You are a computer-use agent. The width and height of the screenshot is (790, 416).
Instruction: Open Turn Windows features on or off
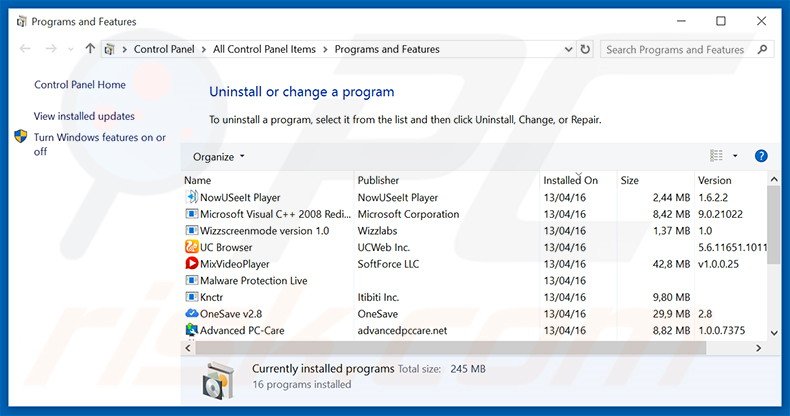[100, 144]
